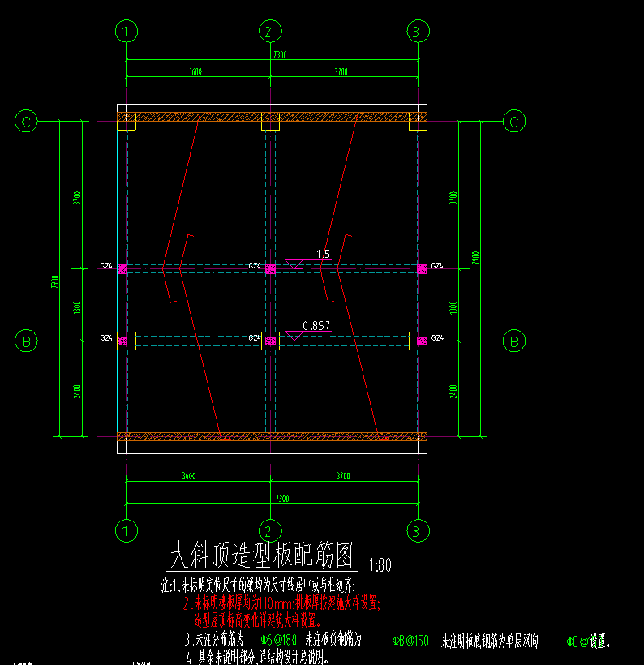Click the orange hatched beam along axis C
The image size is (644, 665).
pos(272,117)
